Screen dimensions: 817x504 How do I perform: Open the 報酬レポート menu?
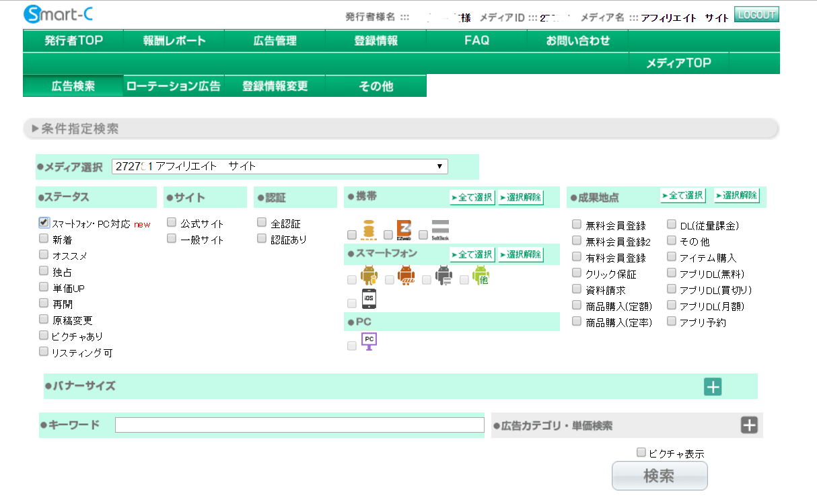coord(174,41)
